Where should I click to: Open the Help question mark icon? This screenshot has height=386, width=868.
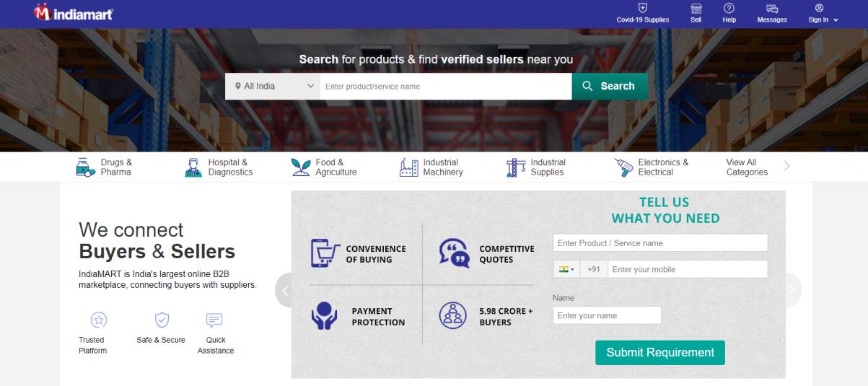point(729,8)
